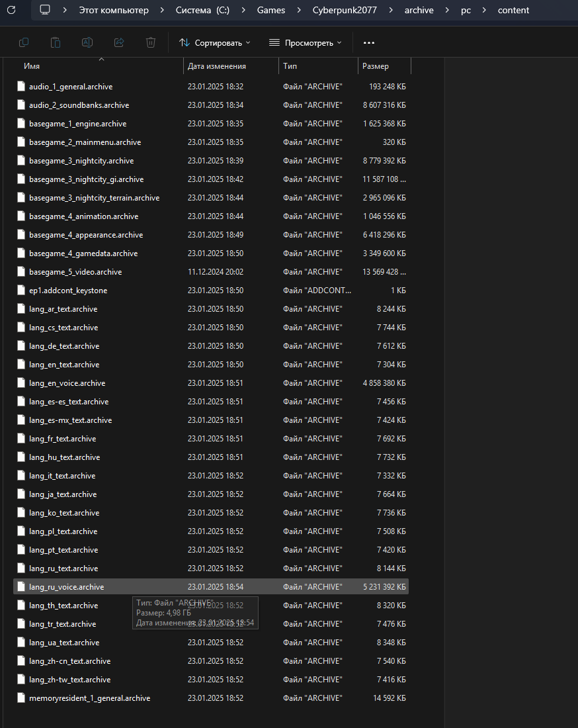Screen dimensions: 578x728
Task: Select lang_cs_text.archive file
Action: point(211,328)
